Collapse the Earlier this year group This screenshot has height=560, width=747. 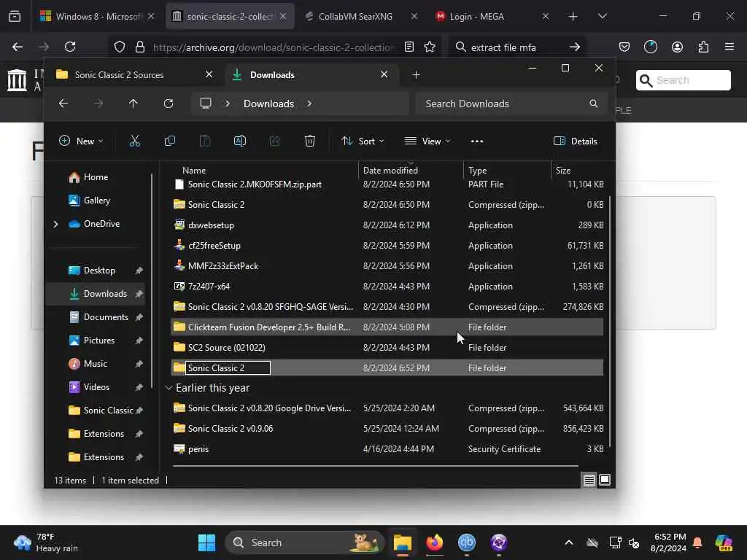point(169,388)
